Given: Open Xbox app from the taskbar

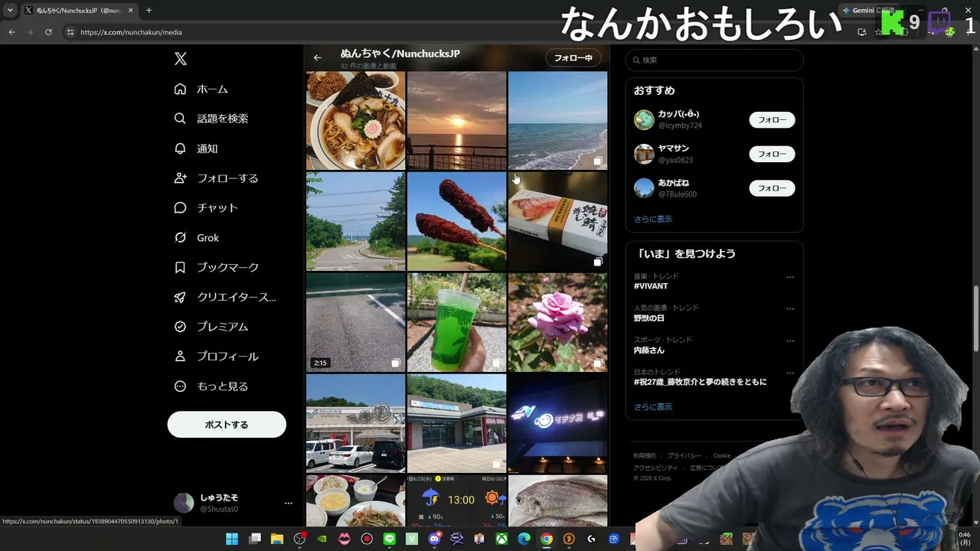Looking at the screenshot, I should coord(501,539).
